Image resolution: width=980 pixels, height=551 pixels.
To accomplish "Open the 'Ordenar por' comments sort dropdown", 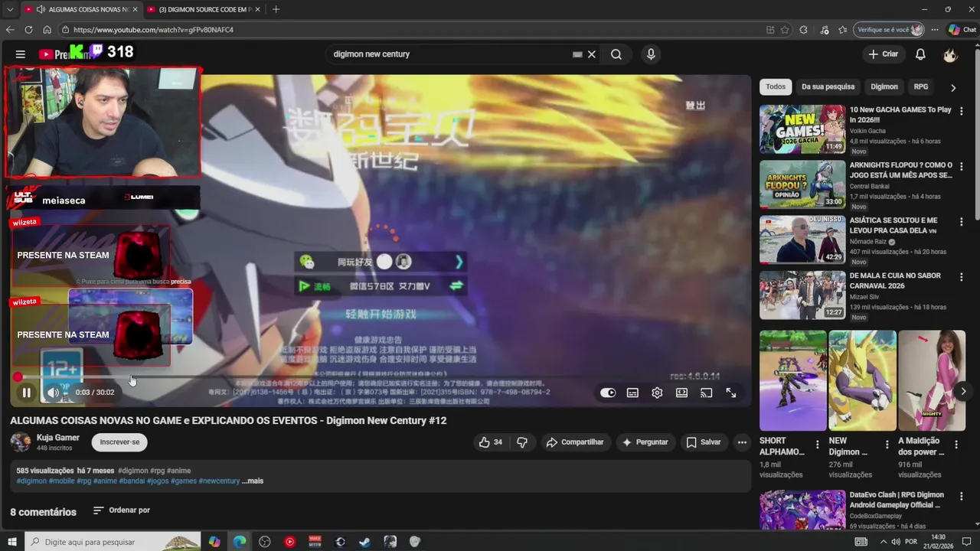I will coord(121,510).
